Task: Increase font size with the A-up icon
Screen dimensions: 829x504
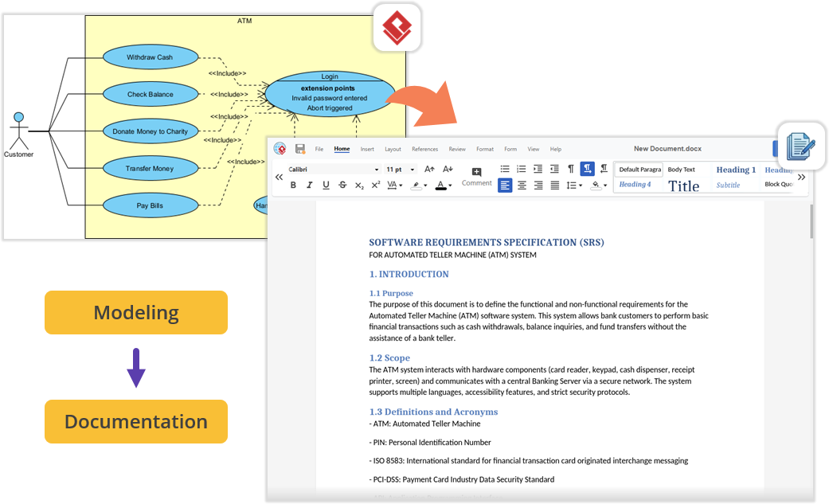Action: [429, 170]
